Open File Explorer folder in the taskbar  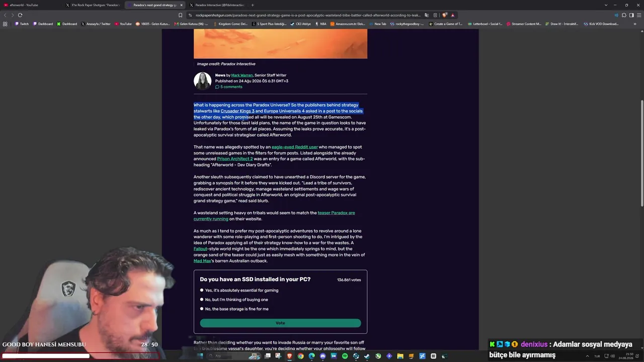(400, 356)
